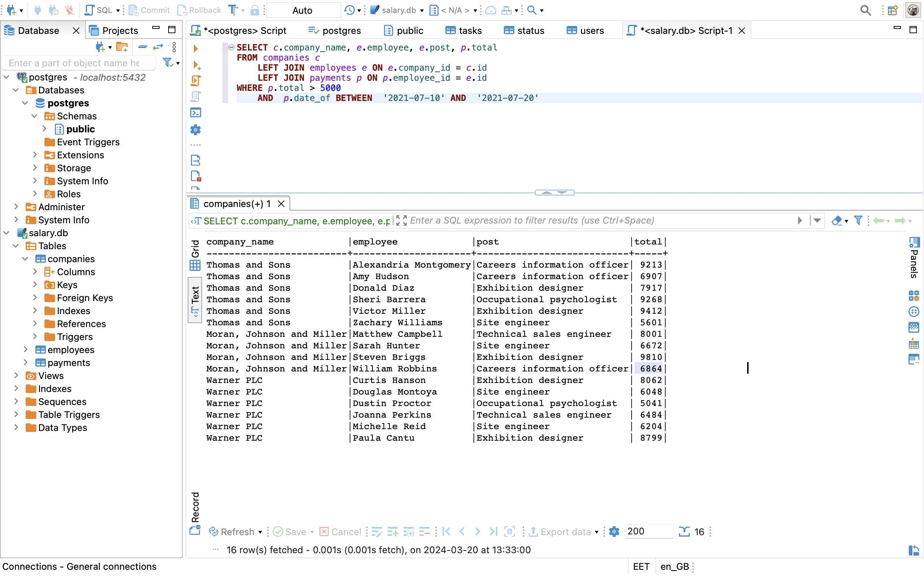Expand the employees table node
Screen dimensions: 924x577
click(26, 349)
